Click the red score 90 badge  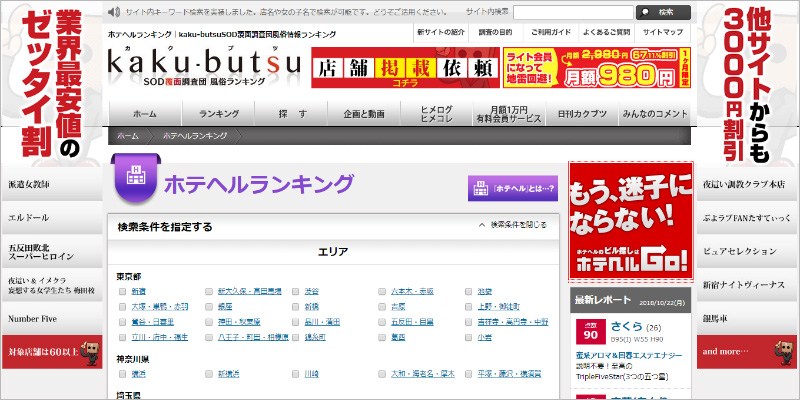pos(590,332)
